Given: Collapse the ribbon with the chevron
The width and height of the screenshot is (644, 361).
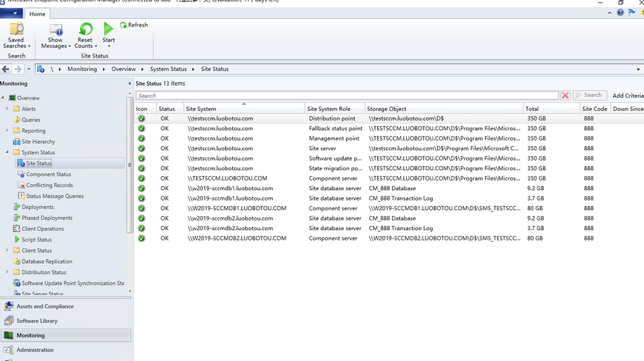Looking at the screenshot, I should click(609, 13).
